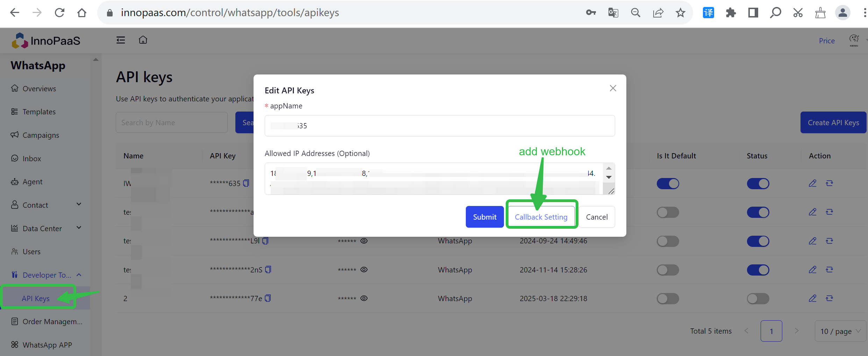
Task: Copy the API key ending in 635
Action: [x=246, y=183]
